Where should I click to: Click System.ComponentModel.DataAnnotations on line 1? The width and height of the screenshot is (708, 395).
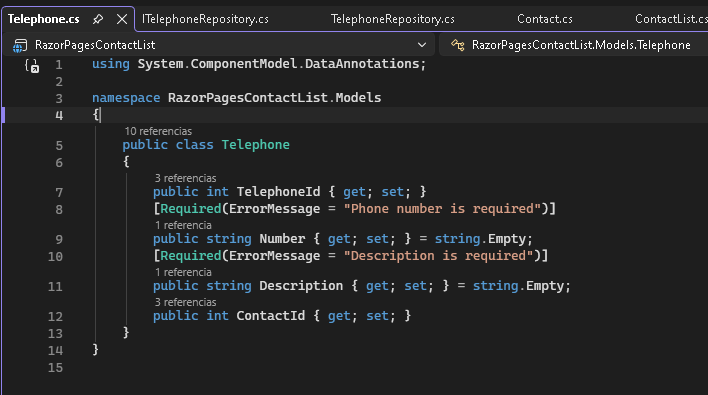pyautogui.click(x=278, y=64)
